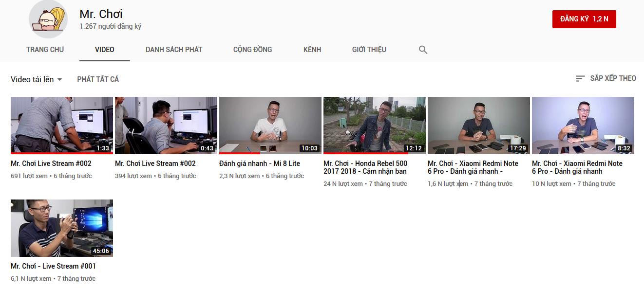The image size is (644, 290).
Task: Play the 8:32 Redmi Note 6 Pro thumbnail
Action: (583, 125)
